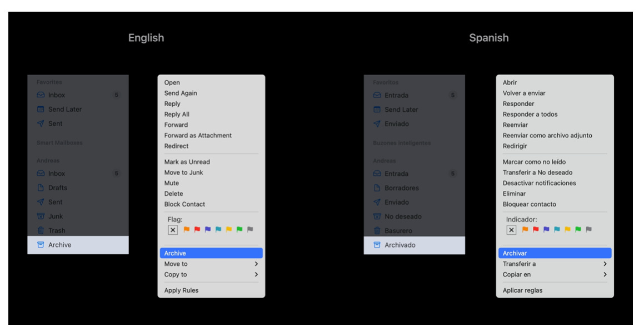The width and height of the screenshot is (644, 331).
Task: Pick the gray flag under Indicador
Action: pos(588,229)
